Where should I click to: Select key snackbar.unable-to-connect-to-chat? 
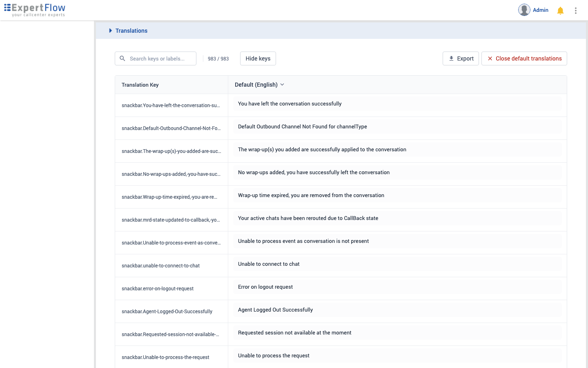(x=160, y=266)
